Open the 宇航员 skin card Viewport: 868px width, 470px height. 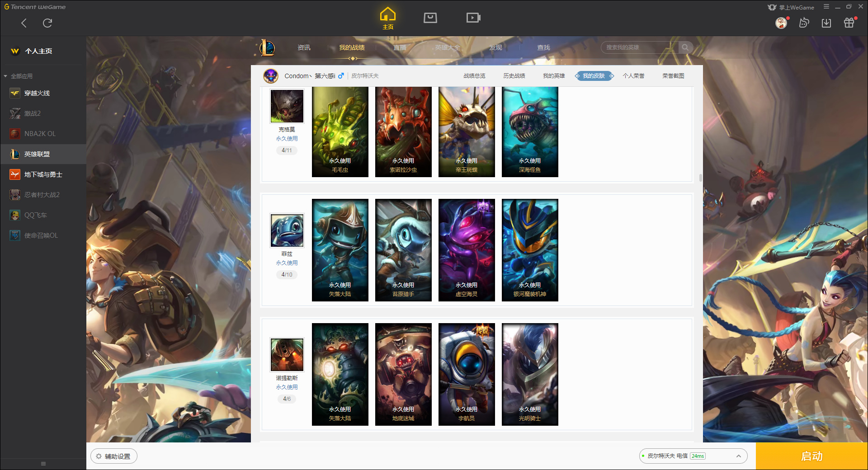(x=467, y=374)
